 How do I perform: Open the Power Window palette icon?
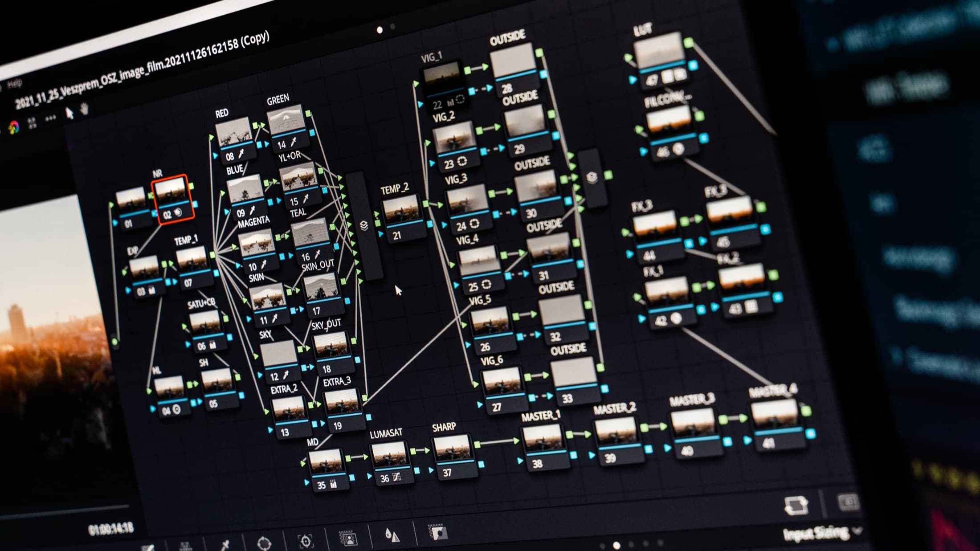pyautogui.click(x=264, y=543)
